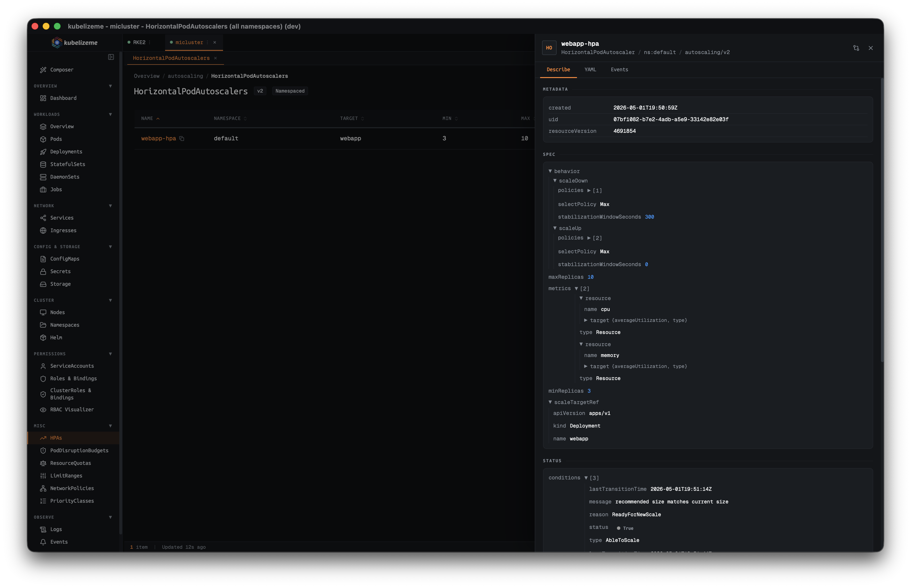Click the Storage drive icon
This screenshot has height=588, width=911.
[43, 284]
